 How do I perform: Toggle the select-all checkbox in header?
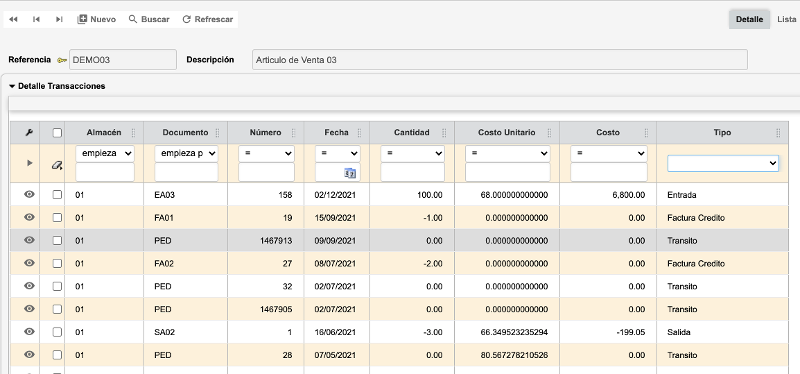[57, 133]
